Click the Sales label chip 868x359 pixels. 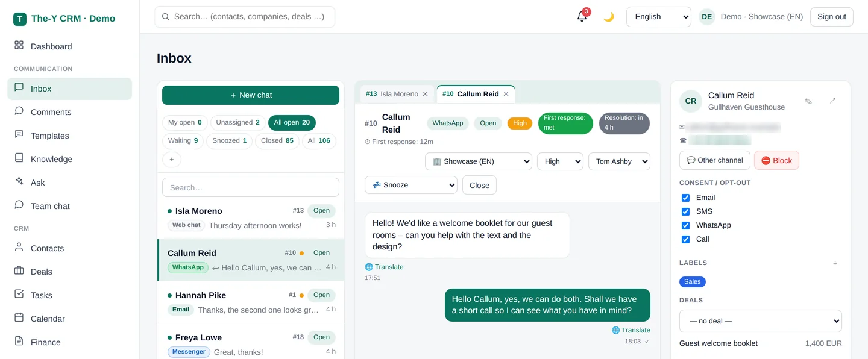[x=693, y=282]
